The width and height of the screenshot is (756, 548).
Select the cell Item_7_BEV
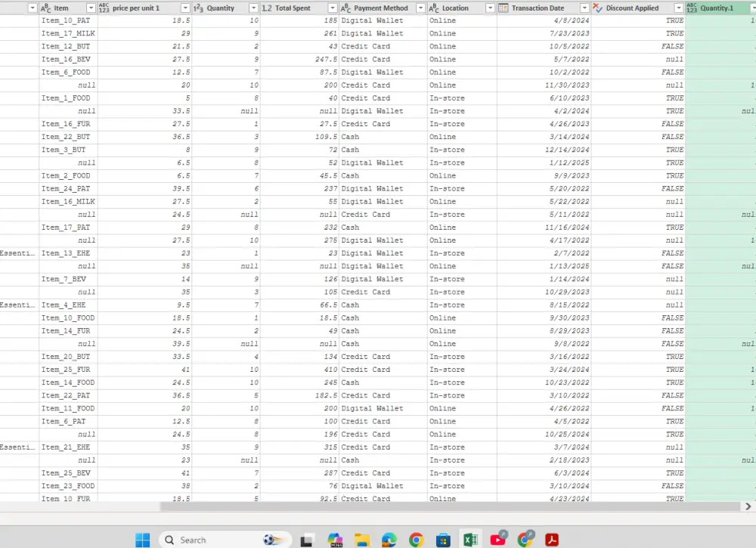68,279
